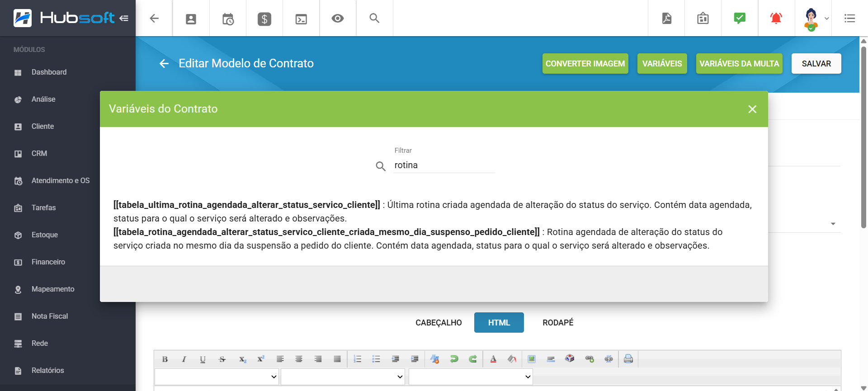Image resolution: width=868 pixels, height=391 pixels.
Task: Open the calendar clock shortcut
Action: 228,19
